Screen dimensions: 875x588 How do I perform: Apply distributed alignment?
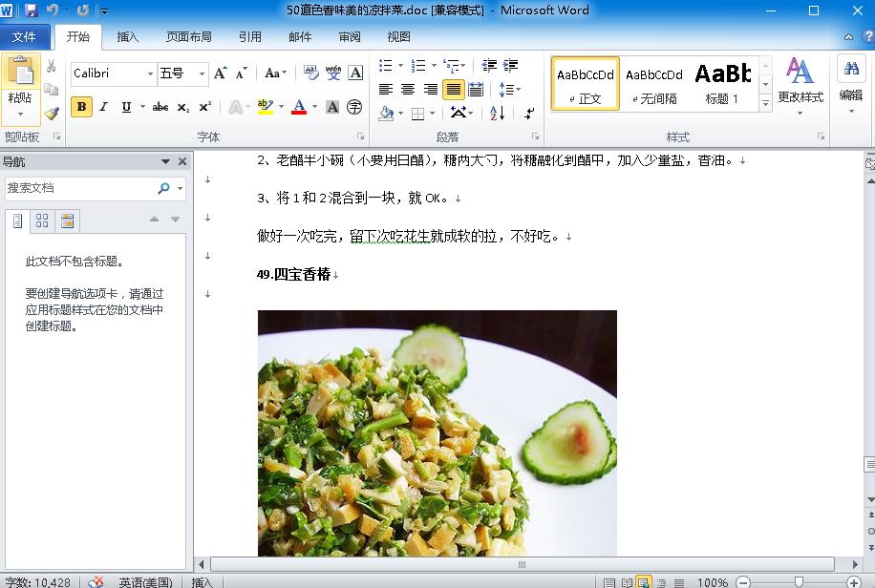pos(476,90)
